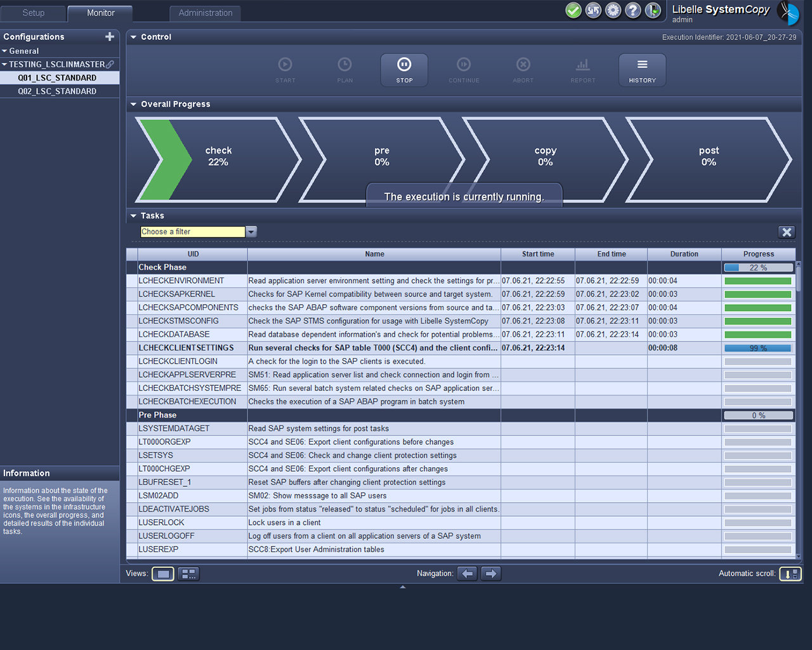Open the execution History
Image resolution: width=812 pixels, height=650 pixels.
642,70
